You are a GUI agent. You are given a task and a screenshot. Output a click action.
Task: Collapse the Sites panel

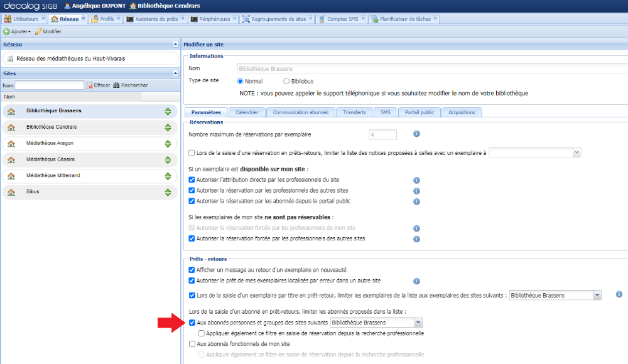click(175, 73)
